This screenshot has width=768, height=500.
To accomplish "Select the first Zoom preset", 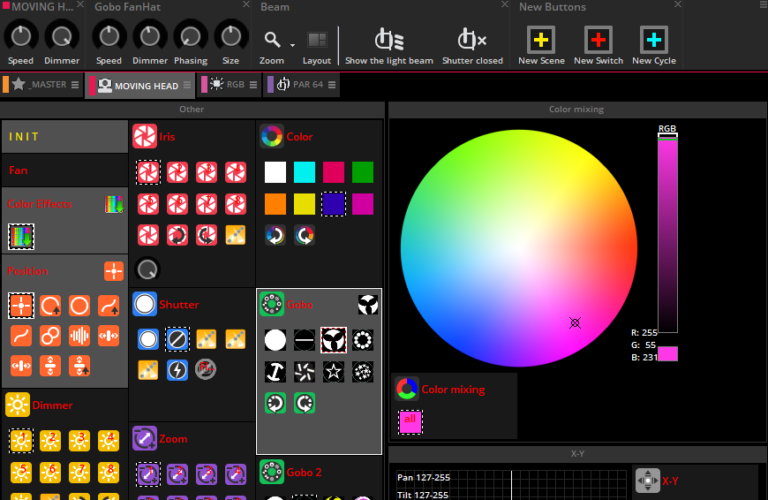I will click(x=148, y=474).
